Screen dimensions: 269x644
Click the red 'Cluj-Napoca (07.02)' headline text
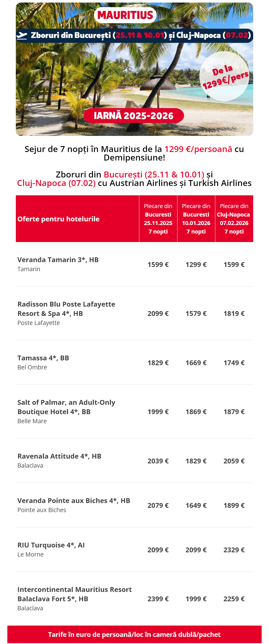(56, 183)
